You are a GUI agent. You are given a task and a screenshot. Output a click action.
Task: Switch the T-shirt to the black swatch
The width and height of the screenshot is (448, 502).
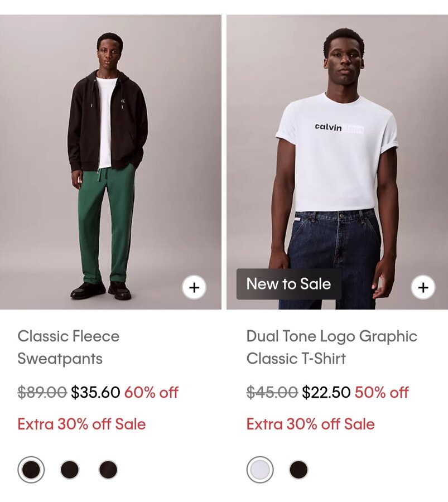pos(298,470)
